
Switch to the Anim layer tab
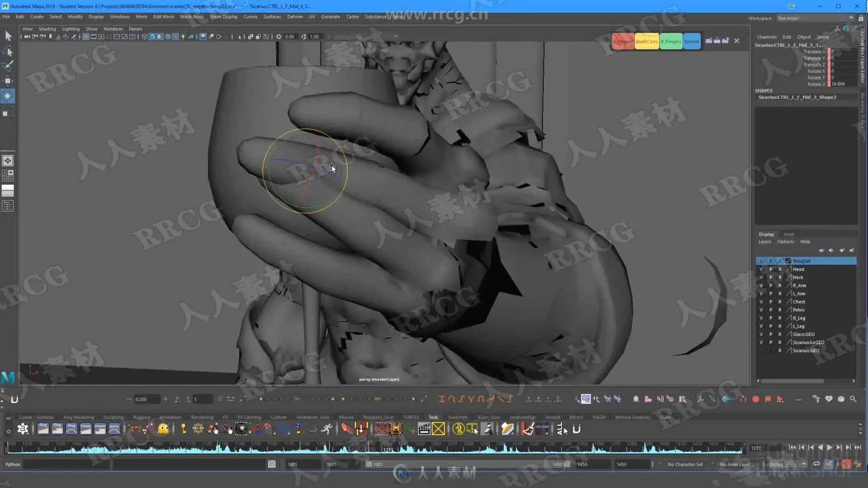point(789,234)
